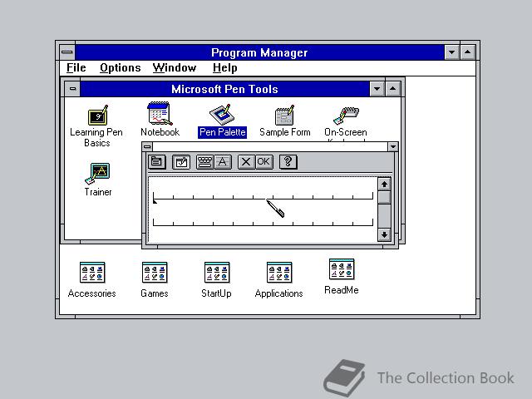Screen dimensions: 532x399
Task: Click the letter A toolbar button
Action: pos(223,162)
